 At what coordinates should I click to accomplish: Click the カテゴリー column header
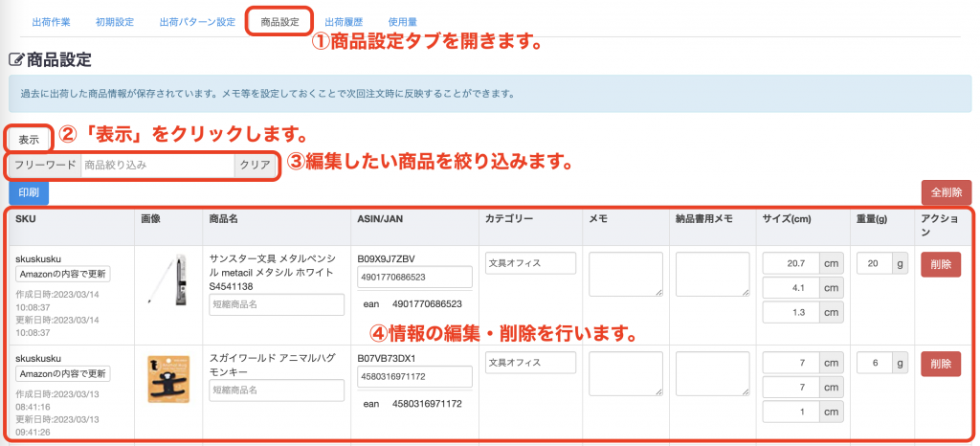510,218
